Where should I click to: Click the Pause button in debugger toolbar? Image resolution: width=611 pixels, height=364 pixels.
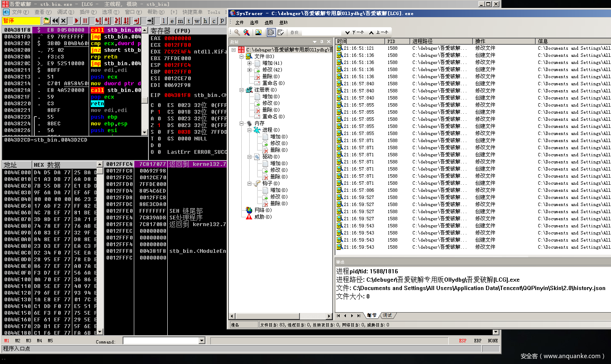pyautogui.click(x=85, y=20)
